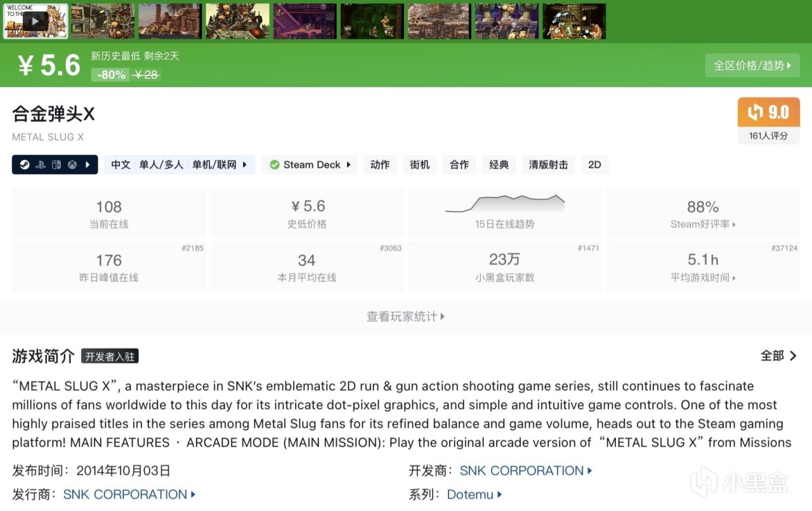Screen dimensions: 812x511
Task: Select the 街机 genre tag
Action: [x=419, y=164]
